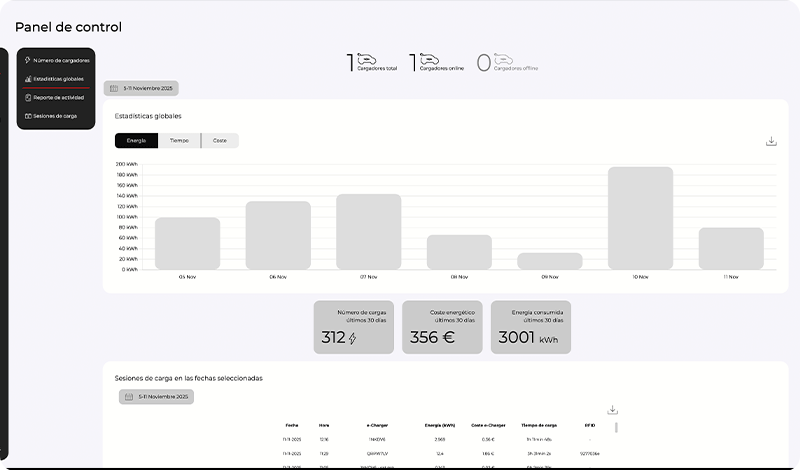Click the calendar icon in the sessions date picker
The width and height of the screenshot is (800, 470).
point(128,397)
